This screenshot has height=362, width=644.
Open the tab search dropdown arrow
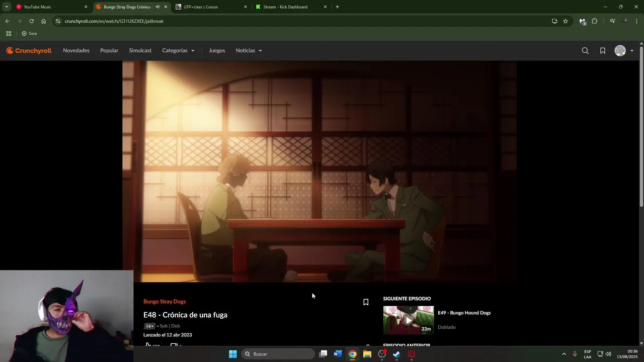(7, 7)
